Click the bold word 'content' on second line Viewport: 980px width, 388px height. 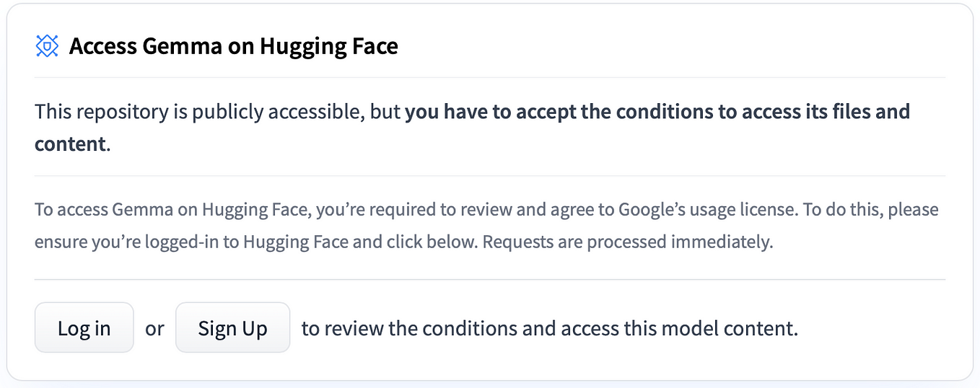tap(70, 144)
